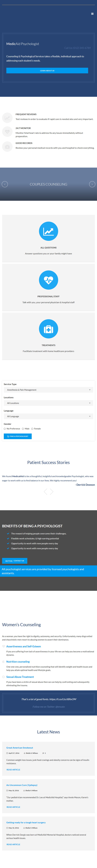Open the Service Type dropdown

(x=48, y=390)
